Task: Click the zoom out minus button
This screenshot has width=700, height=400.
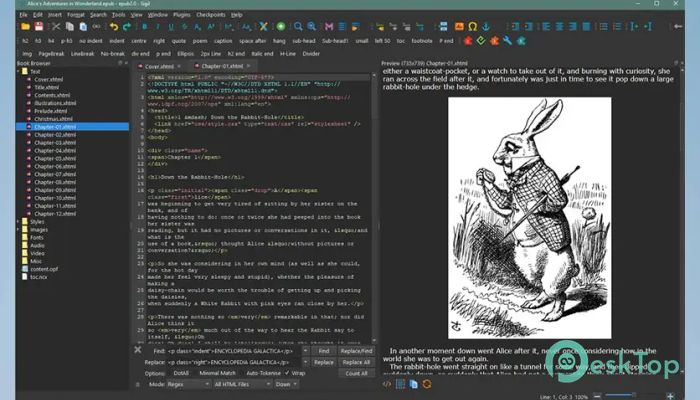Action: (597, 396)
